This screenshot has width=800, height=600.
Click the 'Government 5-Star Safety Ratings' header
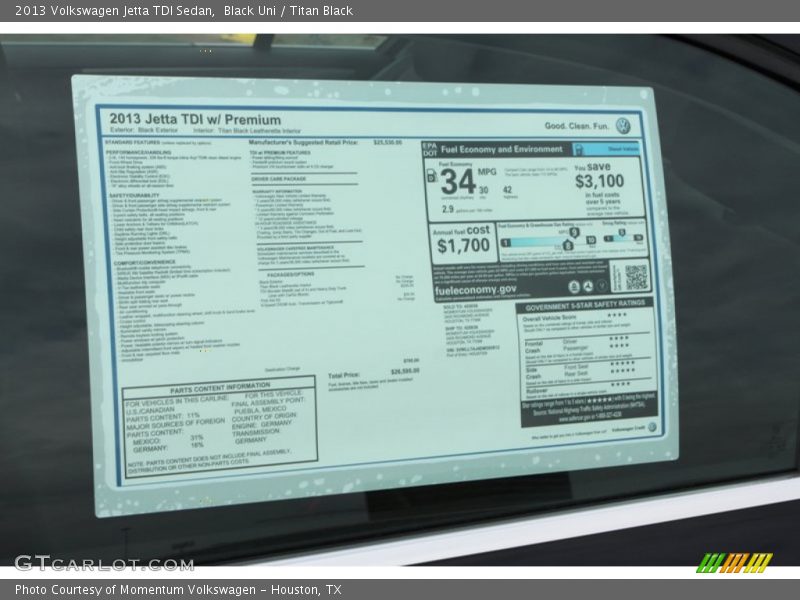click(585, 307)
